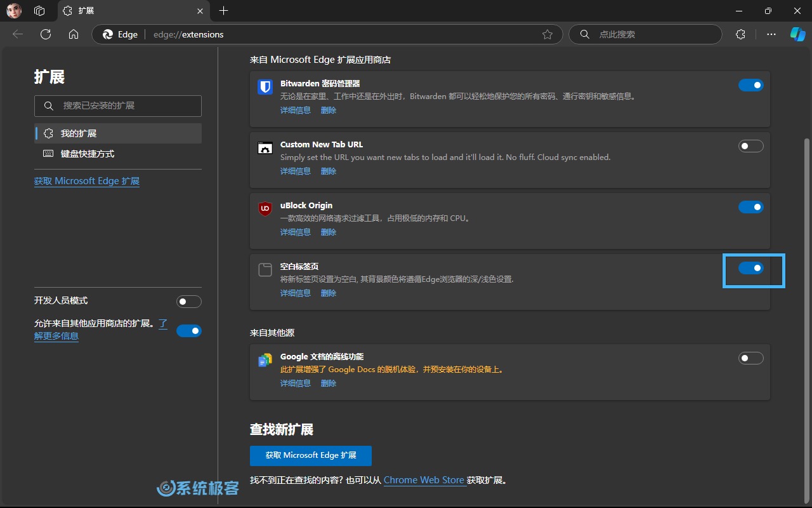This screenshot has height=508, width=812.
Task: Click 删除 for Custom New Tab URL
Action: (x=329, y=171)
